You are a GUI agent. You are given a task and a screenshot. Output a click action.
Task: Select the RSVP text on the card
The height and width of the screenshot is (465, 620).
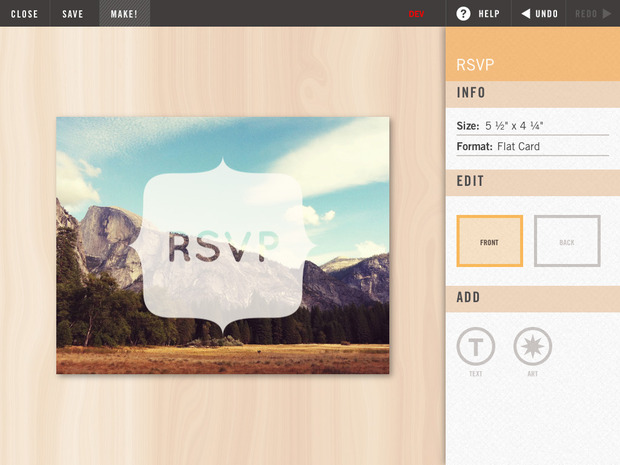pyautogui.click(x=223, y=247)
